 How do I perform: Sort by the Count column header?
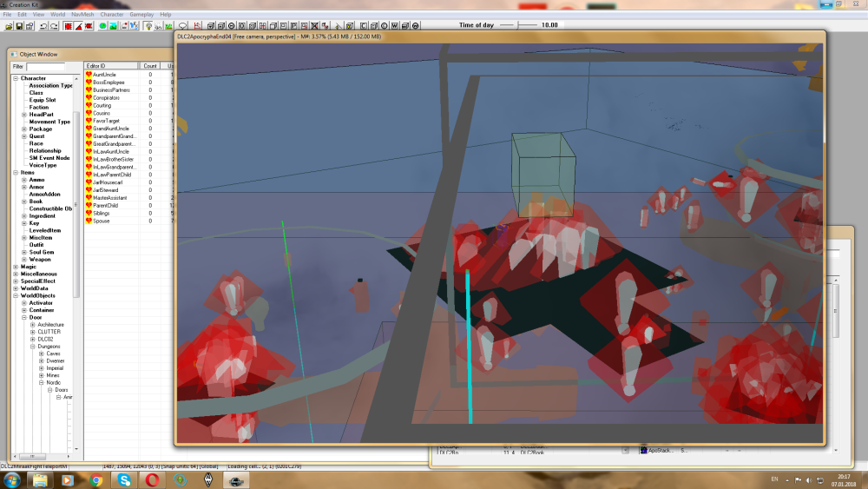[x=150, y=66]
